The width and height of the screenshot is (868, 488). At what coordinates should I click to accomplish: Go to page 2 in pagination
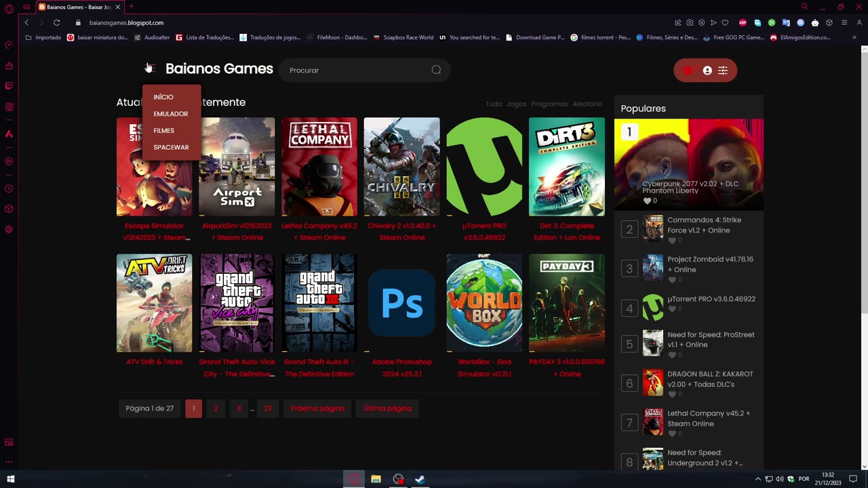tap(216, 408)
